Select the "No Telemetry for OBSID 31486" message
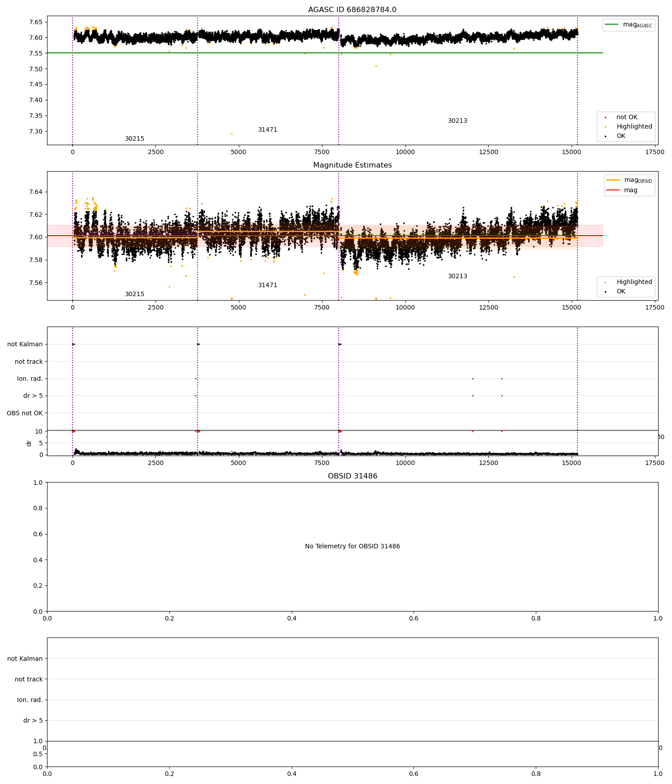672x784 pixels. [352, 547]
